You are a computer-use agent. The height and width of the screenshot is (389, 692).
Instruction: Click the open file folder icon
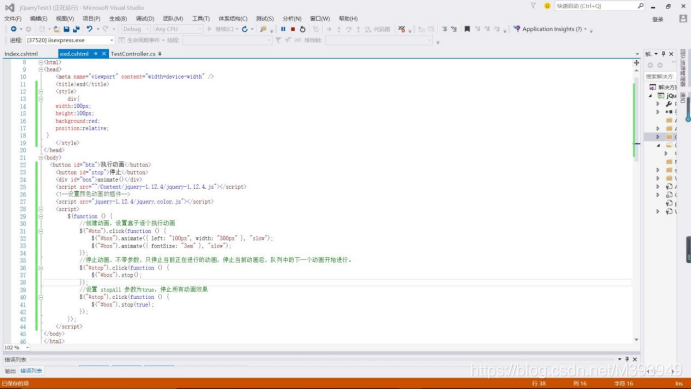(56, 29)
